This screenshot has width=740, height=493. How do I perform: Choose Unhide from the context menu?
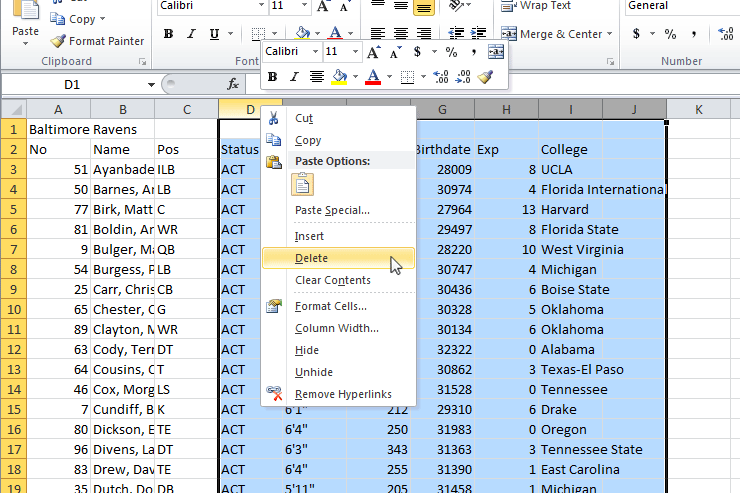pyautogui.click(x=339, y=372)
